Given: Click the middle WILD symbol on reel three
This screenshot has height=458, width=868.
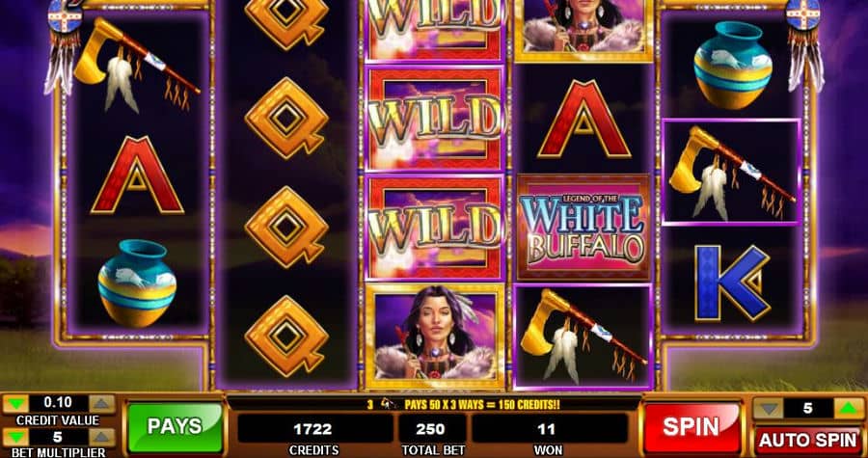Looking at the screenshot, I should [435, 119].
